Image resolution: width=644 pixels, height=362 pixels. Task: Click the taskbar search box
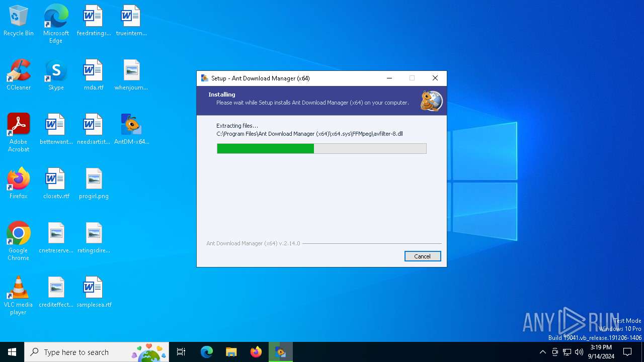[97, 352]
